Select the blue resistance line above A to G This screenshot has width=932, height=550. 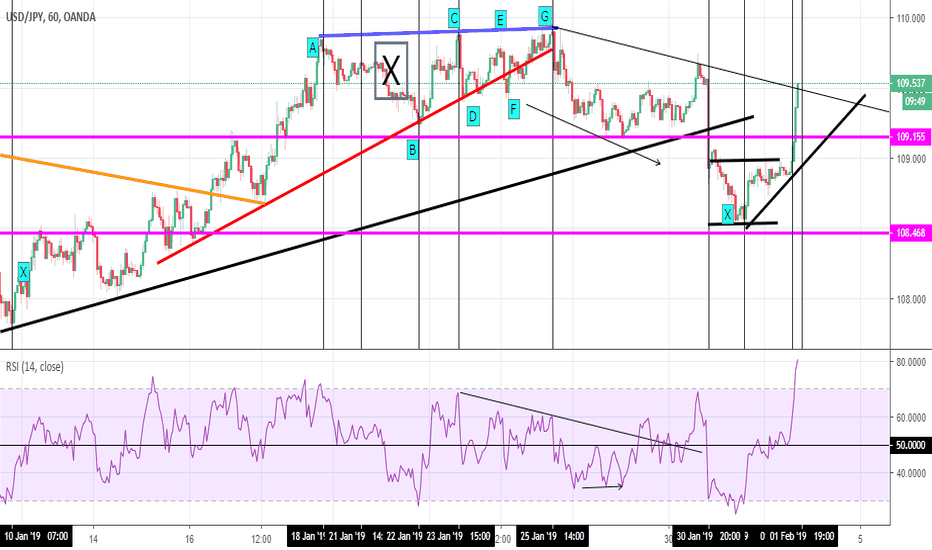[x=438, y=32]
